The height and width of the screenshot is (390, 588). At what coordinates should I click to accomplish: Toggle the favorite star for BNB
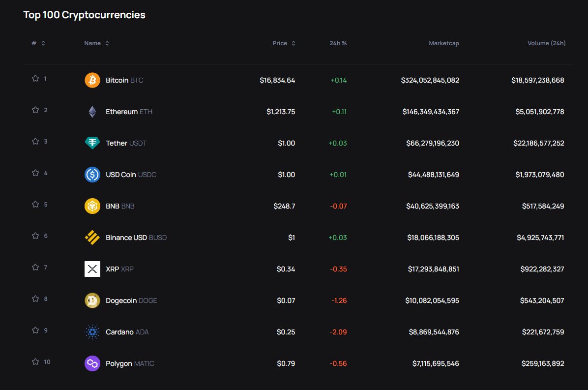coord(35,205)
